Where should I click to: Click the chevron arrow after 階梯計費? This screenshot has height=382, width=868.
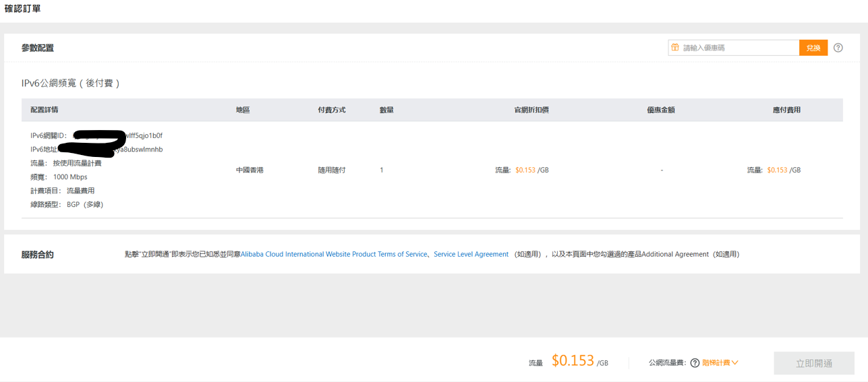coord(735,363)
